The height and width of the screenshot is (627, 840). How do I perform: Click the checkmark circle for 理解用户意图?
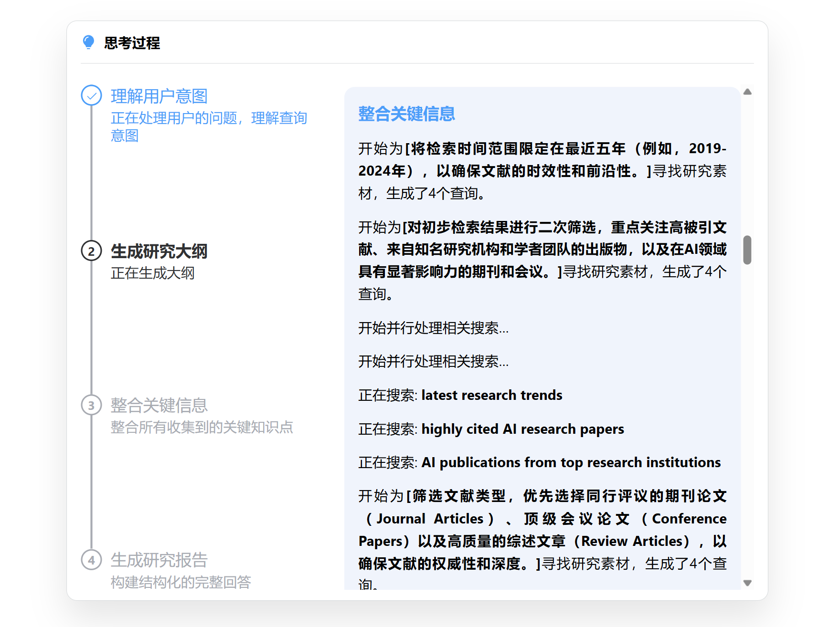click(91, 95)
